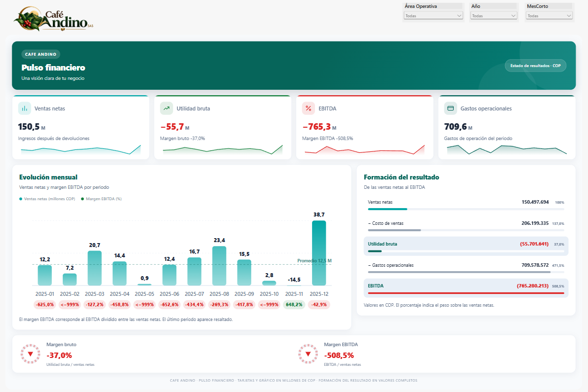The width and height of the screenshot is (588, 392).
Task: Click the Gastos operacionales sparkline
Action: coord(507,150)
